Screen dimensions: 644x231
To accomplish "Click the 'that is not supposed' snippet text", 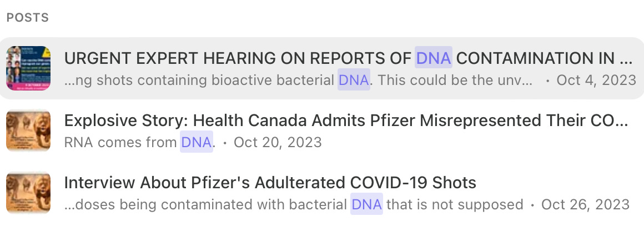I will 455,204.
